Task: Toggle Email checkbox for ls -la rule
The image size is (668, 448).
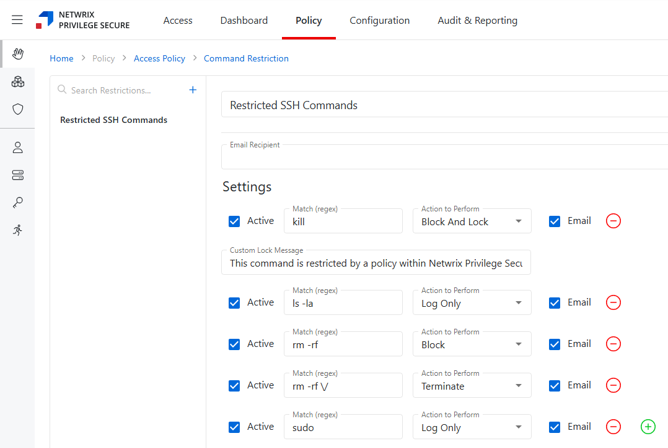Action: 554,303
